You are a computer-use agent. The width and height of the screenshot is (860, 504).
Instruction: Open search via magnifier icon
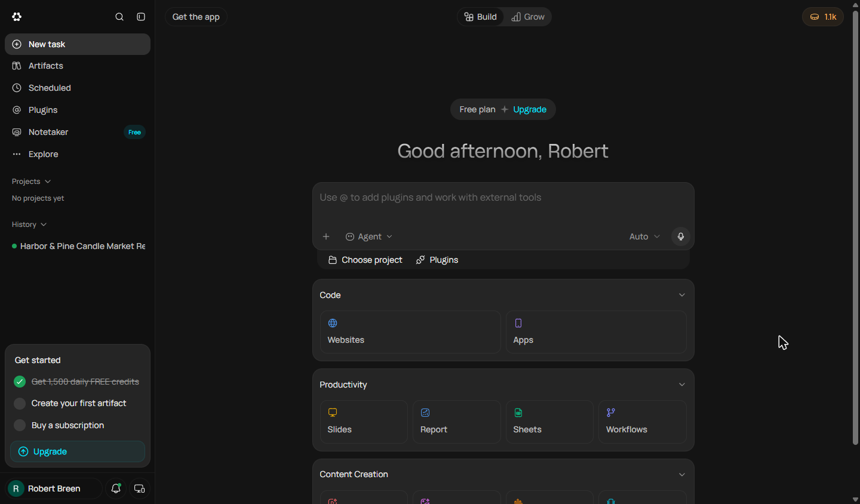tap(119, 17)
